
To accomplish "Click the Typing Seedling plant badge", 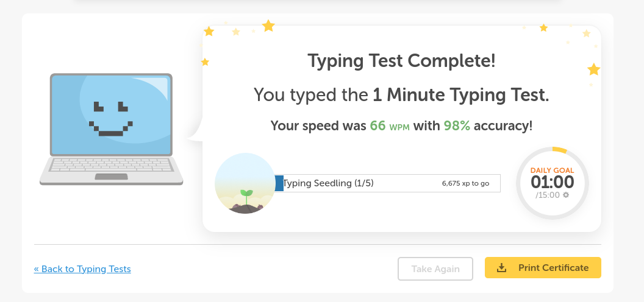I will coord(245,183).
